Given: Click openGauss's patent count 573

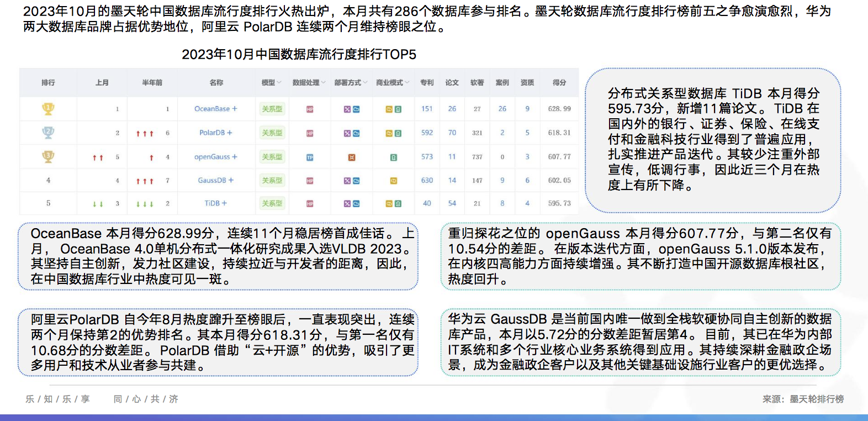Looking at the screenshot, I should (x=427, y=157).
